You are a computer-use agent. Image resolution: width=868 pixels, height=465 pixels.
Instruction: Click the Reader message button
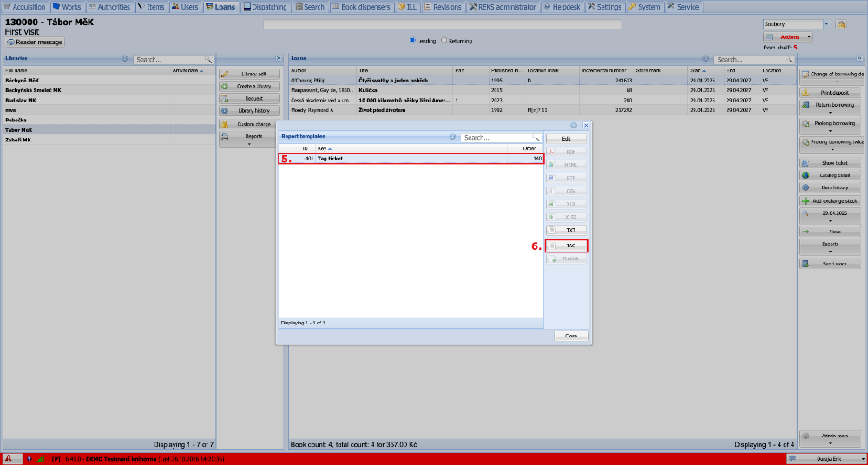36,42
